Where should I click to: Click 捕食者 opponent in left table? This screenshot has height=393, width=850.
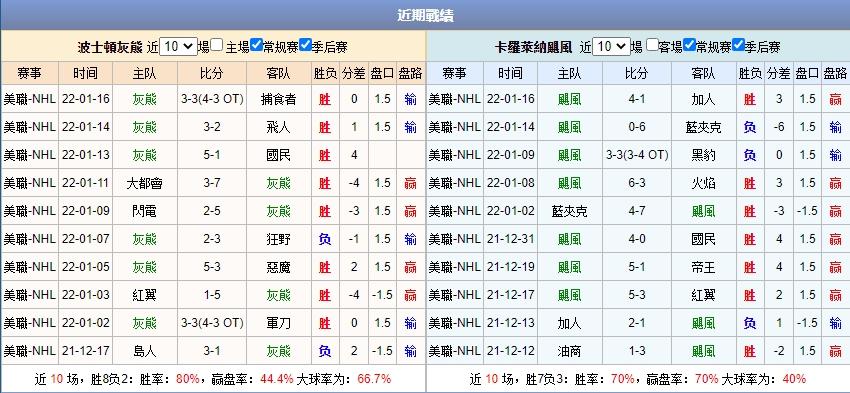[x=279, y=99]
